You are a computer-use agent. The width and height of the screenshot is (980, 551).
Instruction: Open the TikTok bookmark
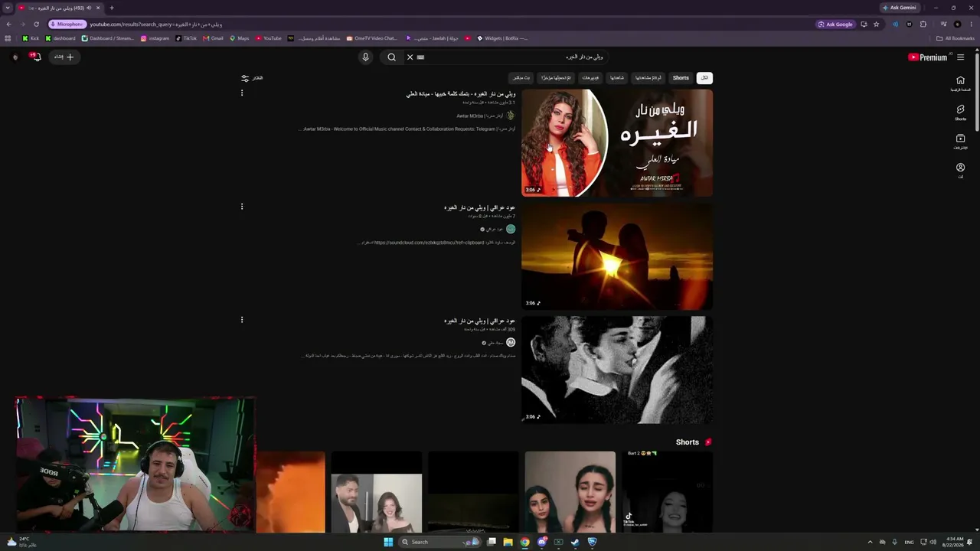[186, 38]
